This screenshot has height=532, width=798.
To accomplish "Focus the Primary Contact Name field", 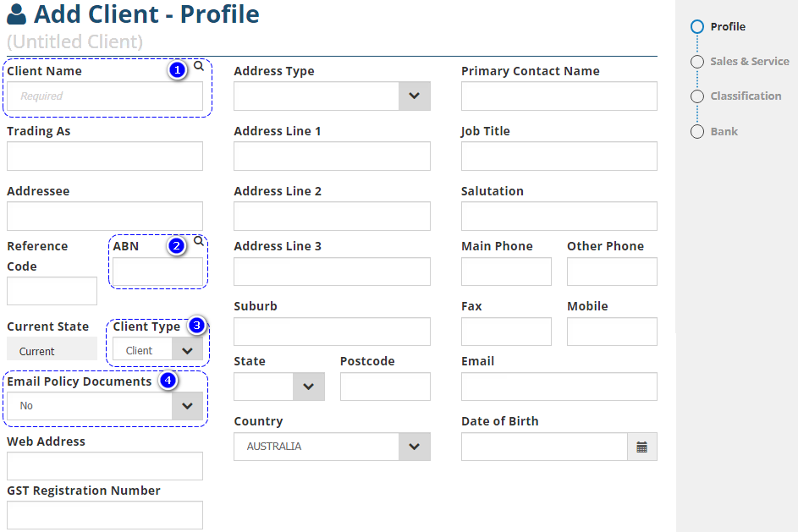I will click(x=559, y=96).
